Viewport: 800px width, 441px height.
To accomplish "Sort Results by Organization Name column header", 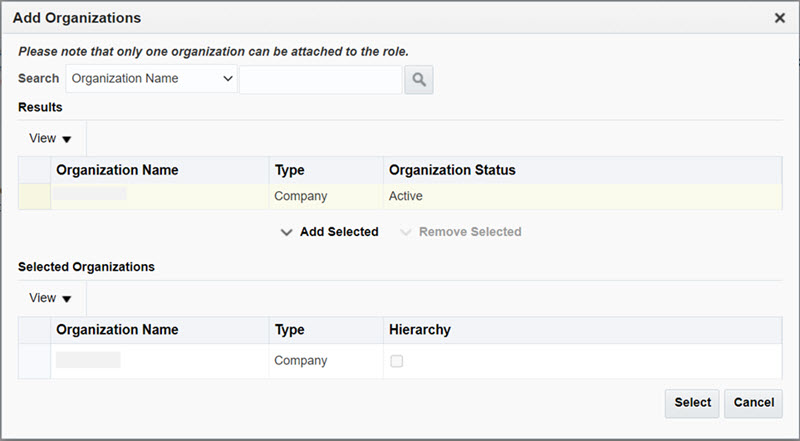I will pyautogui.click(x=117, y=170).
